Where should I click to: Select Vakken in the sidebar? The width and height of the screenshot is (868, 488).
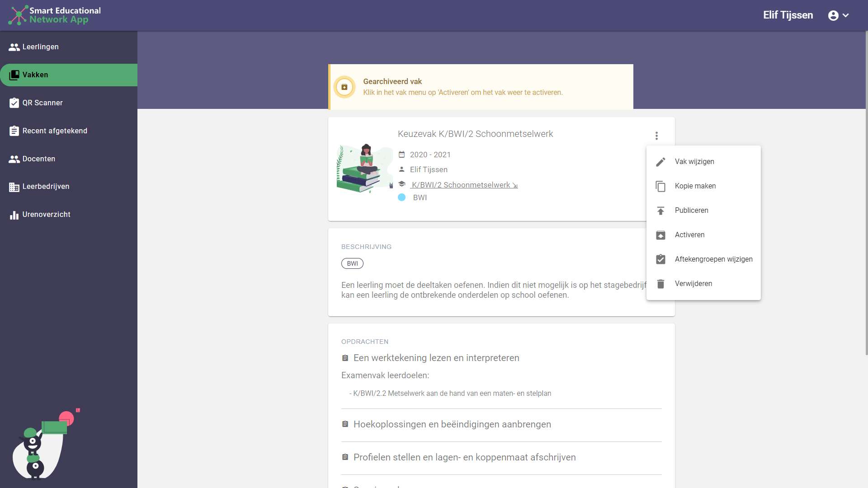(69, 75)
